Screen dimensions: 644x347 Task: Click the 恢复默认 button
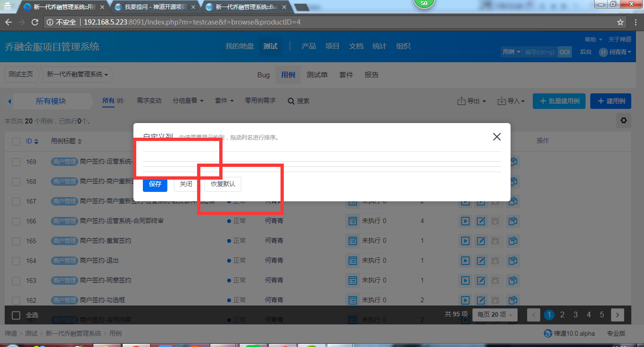[223, 184]
